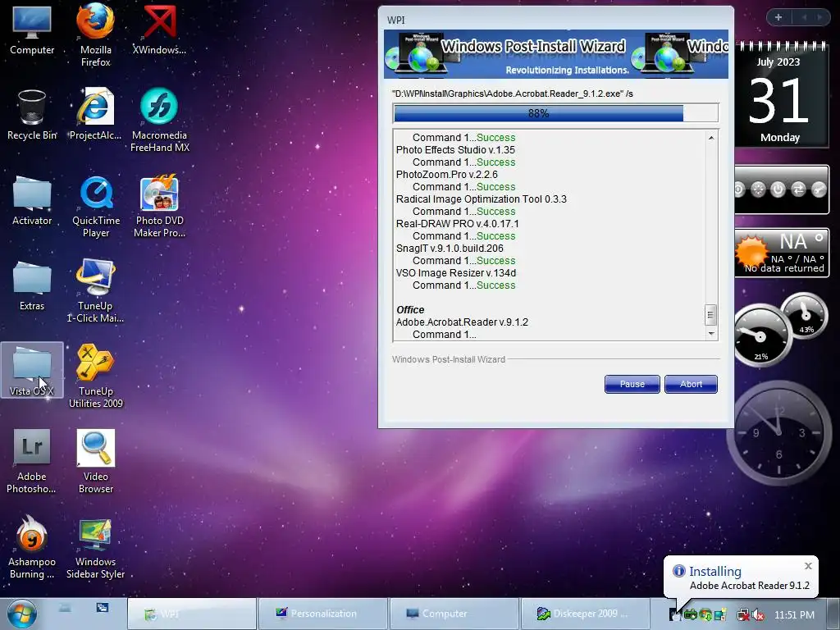Image resolution: width=840 pixels, height=630 pixels.
Task: Select the Vista OS X folder
Action: [x=32, y=371]
